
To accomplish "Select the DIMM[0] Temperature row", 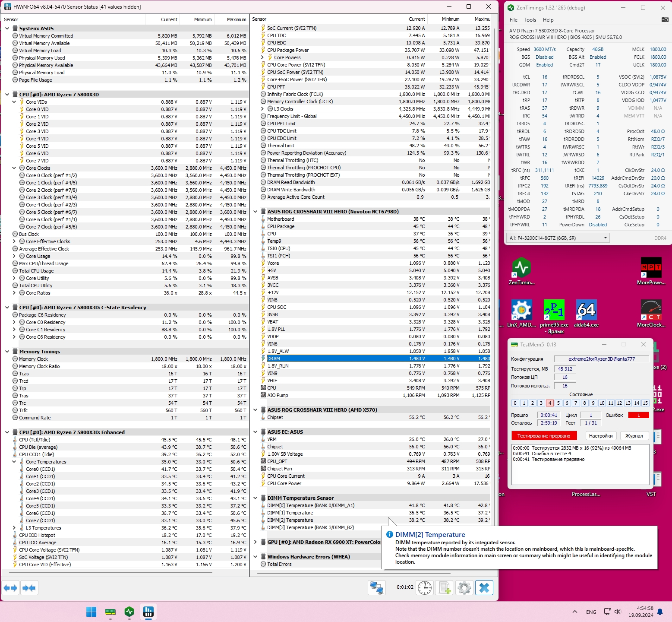I will coord(375,505).
